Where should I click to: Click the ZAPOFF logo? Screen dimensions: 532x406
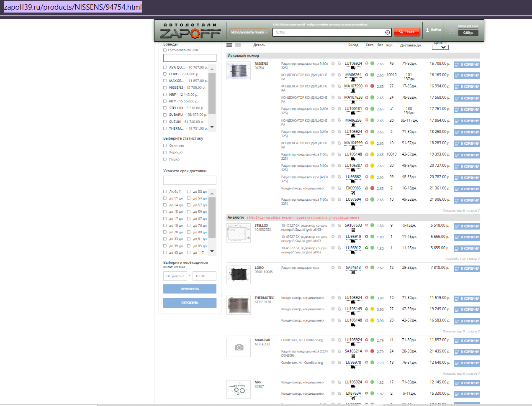[190, 31]
